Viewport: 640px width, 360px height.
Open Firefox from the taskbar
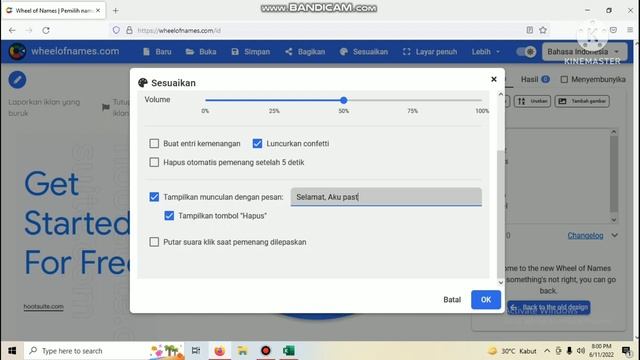220,351
